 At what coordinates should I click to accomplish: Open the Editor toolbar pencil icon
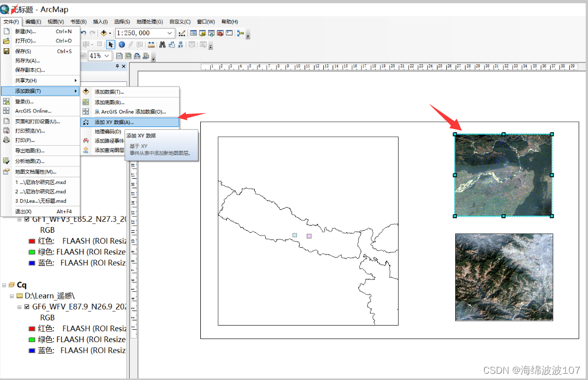tap(182, 33)
